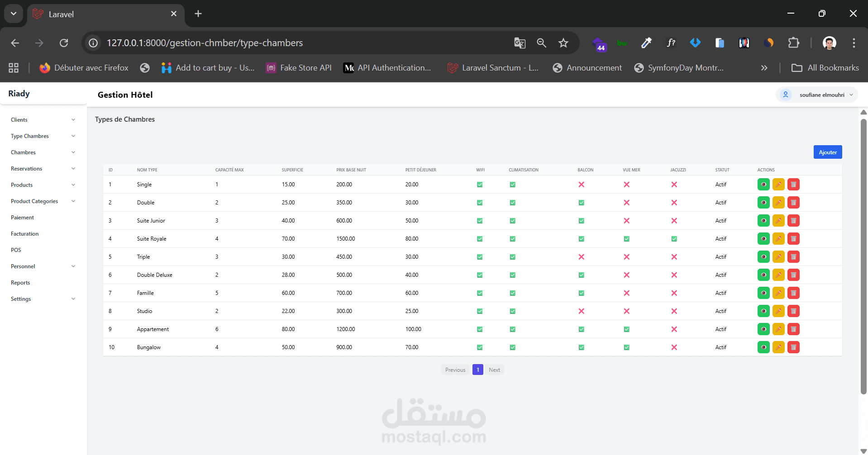Image resolution: width=868 pixels, height=455 pixels.
Task: View details of the Suite Royale type
Action: (x=763, y=239)
